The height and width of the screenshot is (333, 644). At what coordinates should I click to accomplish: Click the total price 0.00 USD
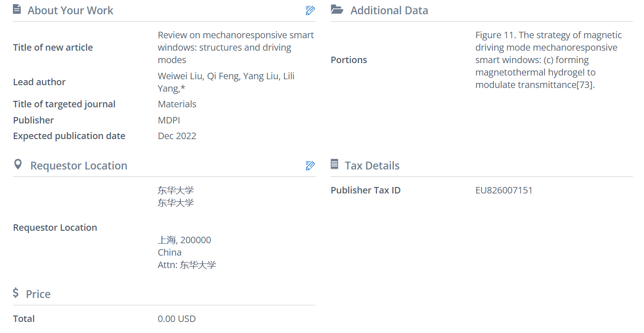tap(176, 319)
